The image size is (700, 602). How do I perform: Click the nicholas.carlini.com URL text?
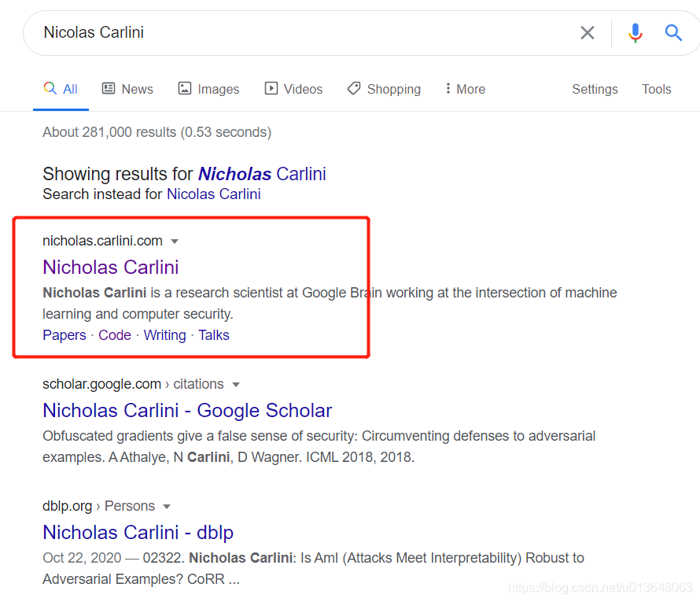[103, 241]
